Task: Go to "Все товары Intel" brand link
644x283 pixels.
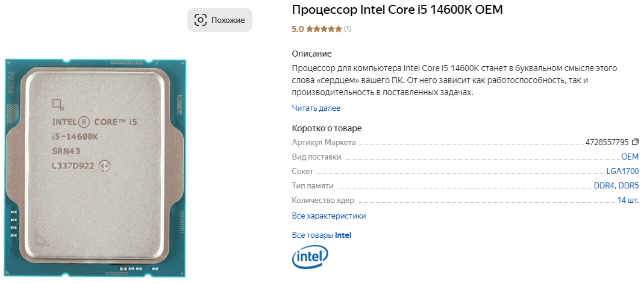Action: click(x=321, y=235)
